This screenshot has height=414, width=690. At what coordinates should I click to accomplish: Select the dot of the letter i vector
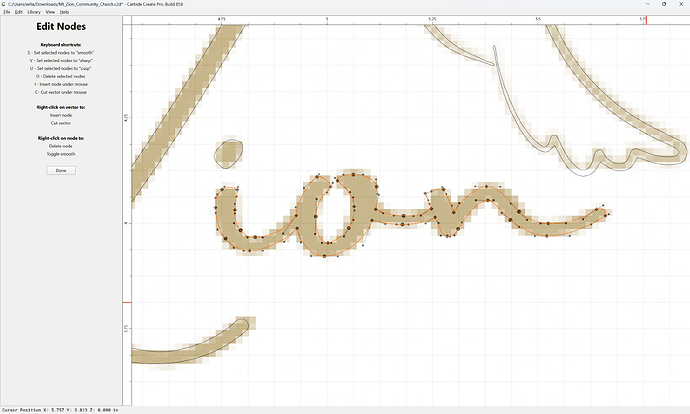click(228, 154)
